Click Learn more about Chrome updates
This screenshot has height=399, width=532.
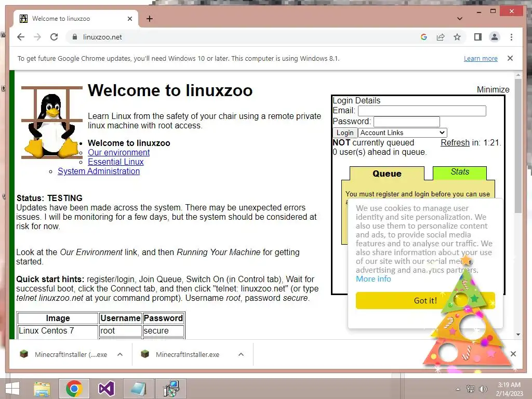point(481,58)
